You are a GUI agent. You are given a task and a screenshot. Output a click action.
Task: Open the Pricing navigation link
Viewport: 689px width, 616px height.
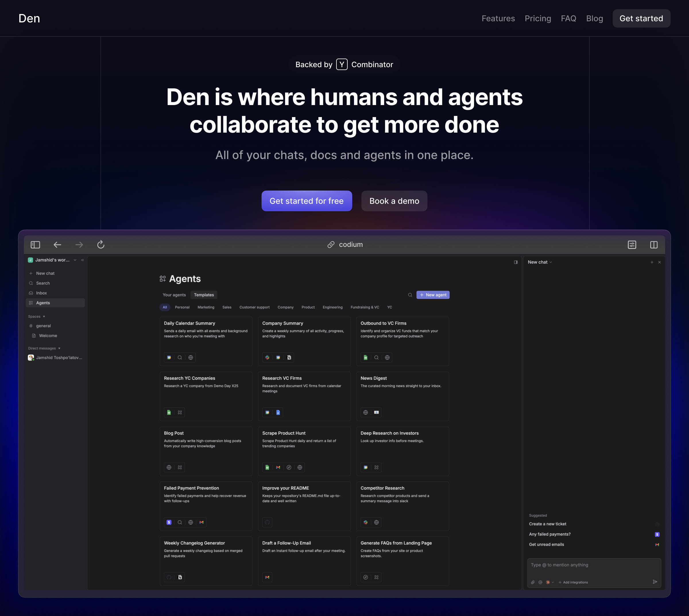[x=538, y=18]
